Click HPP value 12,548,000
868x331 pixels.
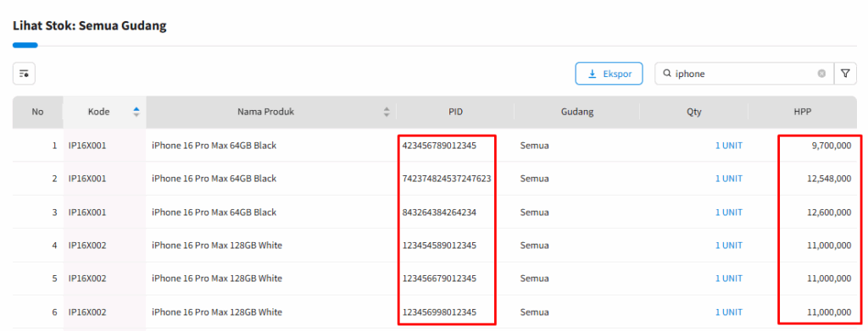829,179
